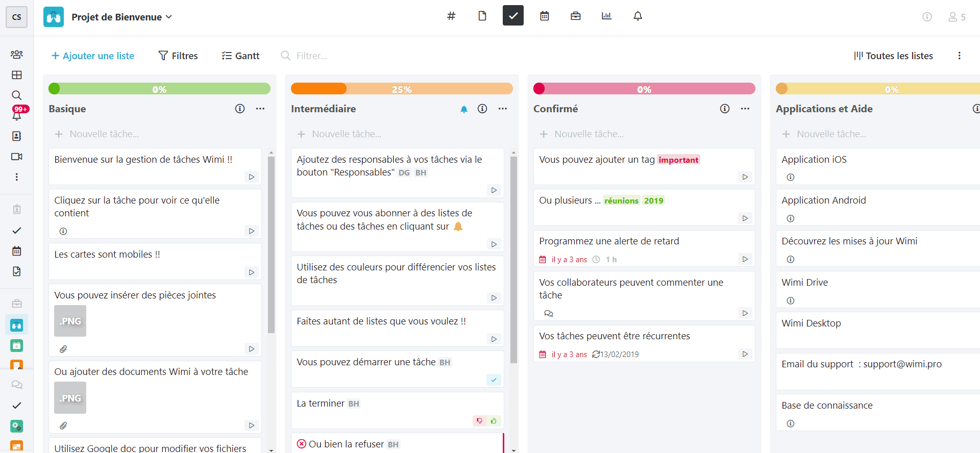Toggle the Intermédiaire list subscription bell

tap(464, 109)
